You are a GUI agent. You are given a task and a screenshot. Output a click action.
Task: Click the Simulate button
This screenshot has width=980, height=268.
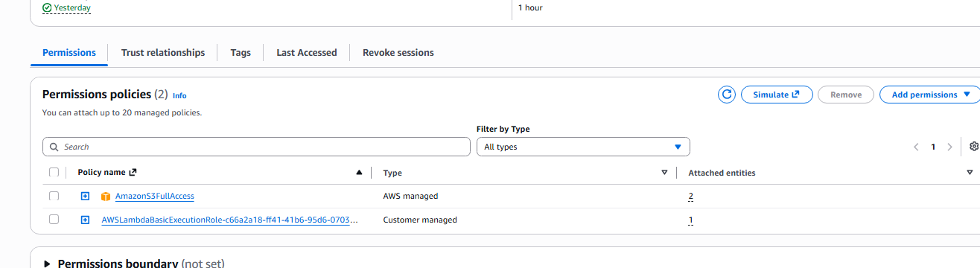click(777, 95)
